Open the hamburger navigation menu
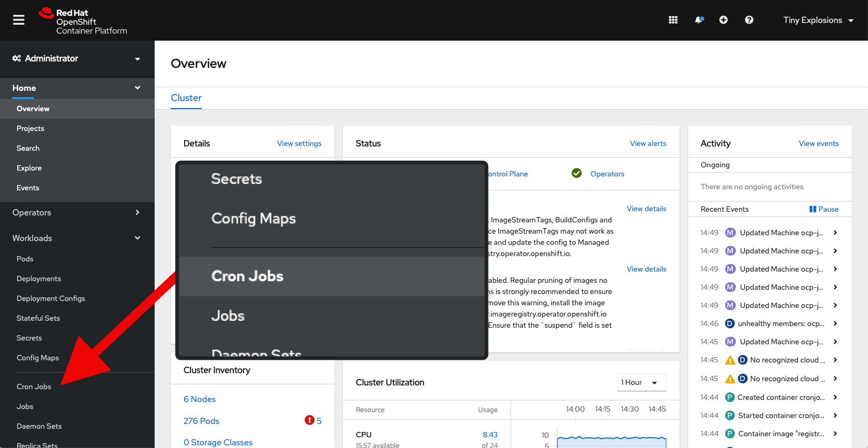Image resolution: width=868 pixels, height=448 pixels. 19,20
